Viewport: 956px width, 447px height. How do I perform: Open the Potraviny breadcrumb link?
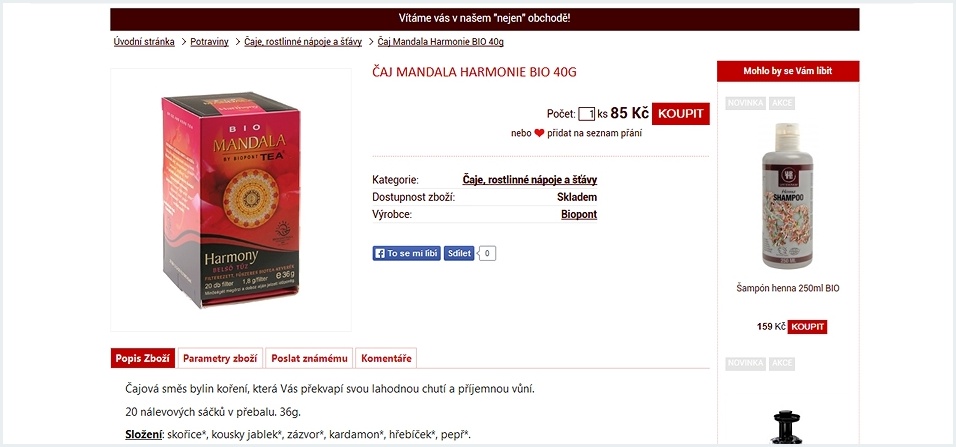tap(209, 41)
